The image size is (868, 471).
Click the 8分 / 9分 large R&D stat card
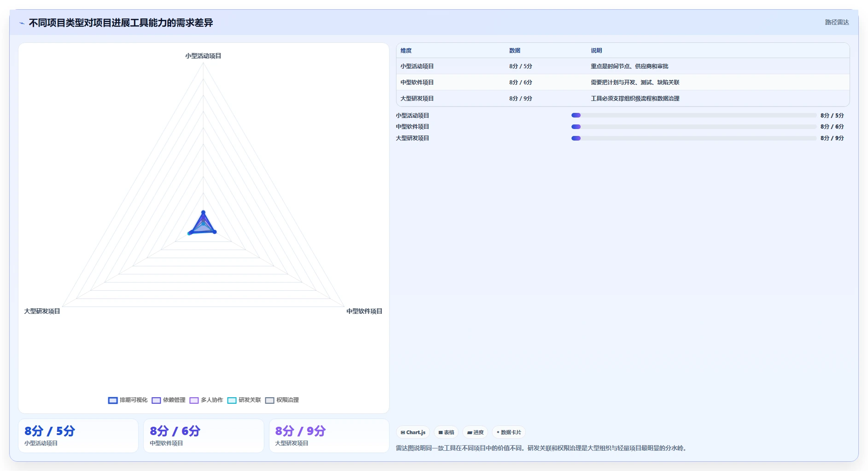click(x=329, y=436)
